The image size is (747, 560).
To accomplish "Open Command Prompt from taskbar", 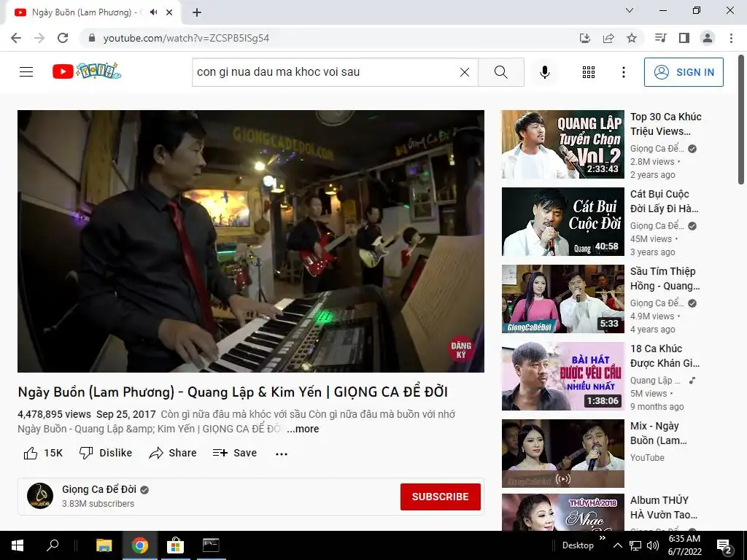I will click(x=211, y=545).
